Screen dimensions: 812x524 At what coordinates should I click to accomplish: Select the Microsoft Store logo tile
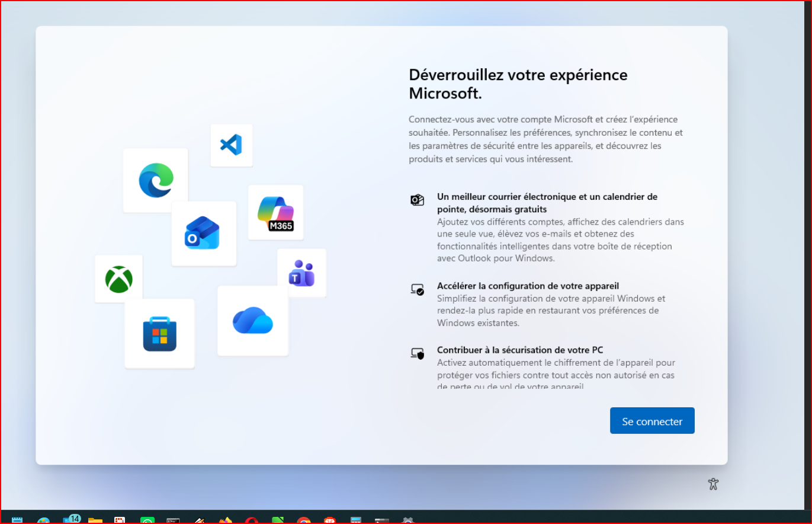click(159, 333)
